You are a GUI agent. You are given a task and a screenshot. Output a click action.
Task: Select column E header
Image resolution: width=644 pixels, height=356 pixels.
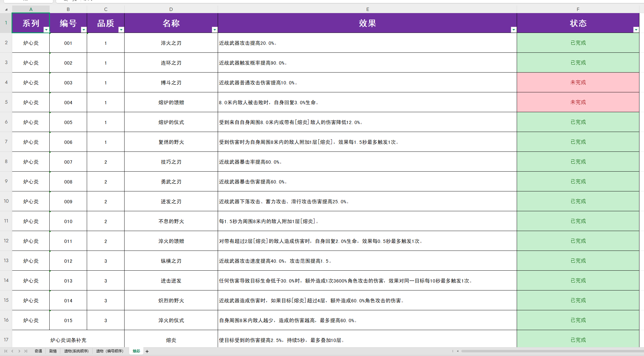coord(368,9)
